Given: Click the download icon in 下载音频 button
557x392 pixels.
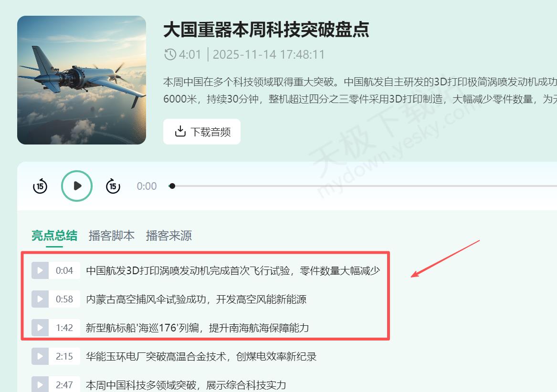Looking at the screenshot, I should (180, 131).
